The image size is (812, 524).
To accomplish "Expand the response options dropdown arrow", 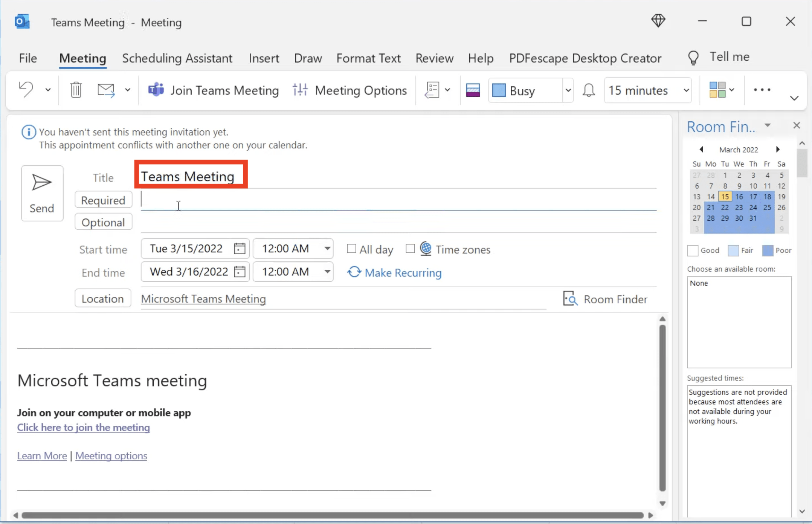I will pyautogui.click(x=447, y=90).
